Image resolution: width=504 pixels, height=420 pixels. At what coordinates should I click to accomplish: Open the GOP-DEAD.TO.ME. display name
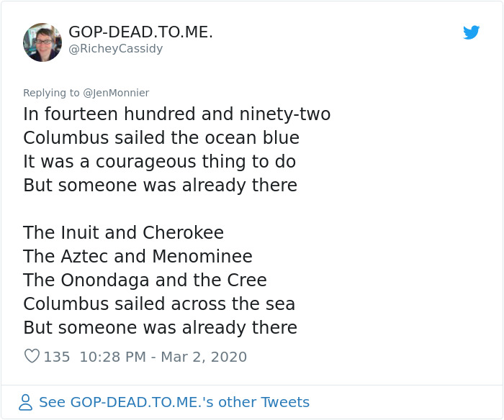tap(140, 32)
